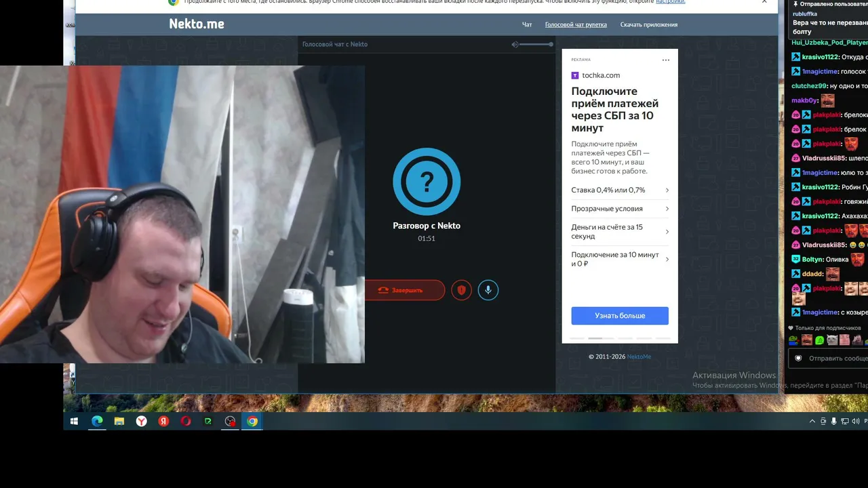Click username makb0y in chat
The height and width of the screenshot is (488, 868).
pos(805,100)
